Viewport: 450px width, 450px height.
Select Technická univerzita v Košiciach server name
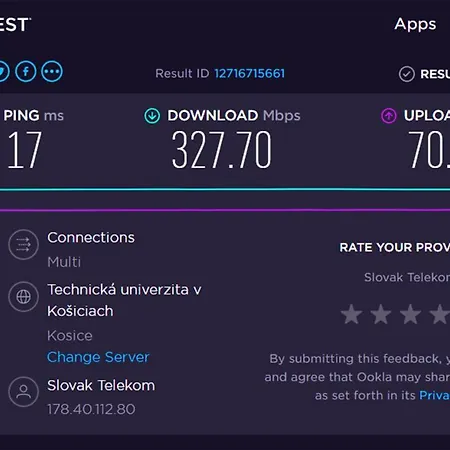point(124,300)
